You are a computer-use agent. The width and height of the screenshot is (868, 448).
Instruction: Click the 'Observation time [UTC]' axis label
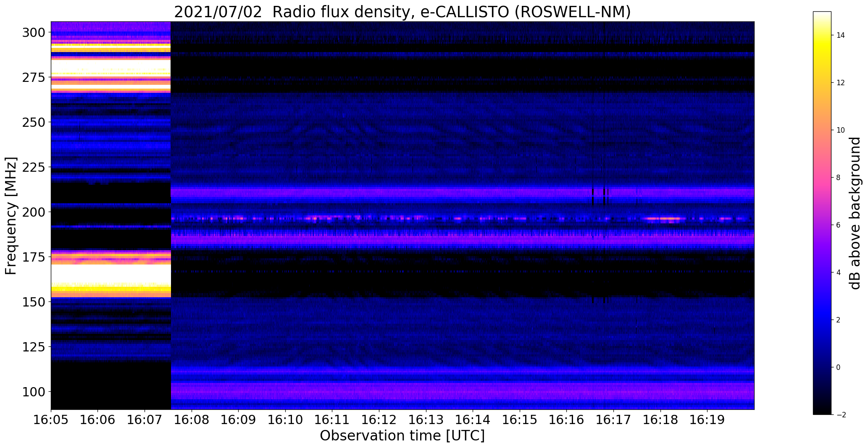click(x=402, y=436)
